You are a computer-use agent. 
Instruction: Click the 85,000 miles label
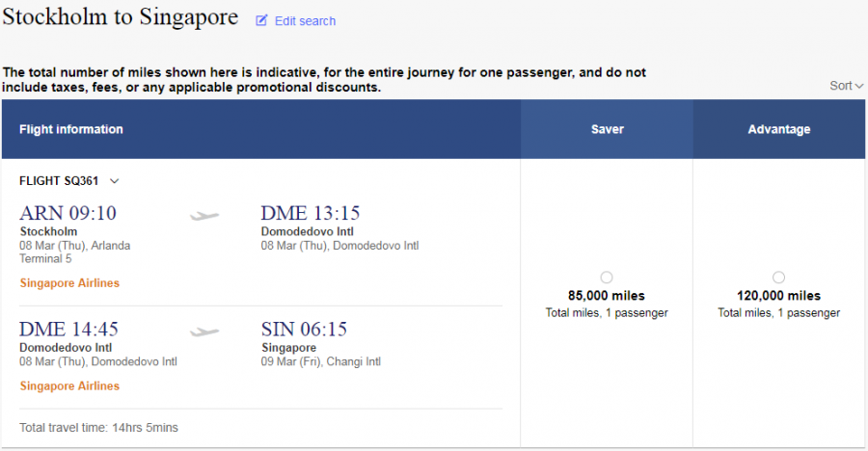(x=606, y=296)
